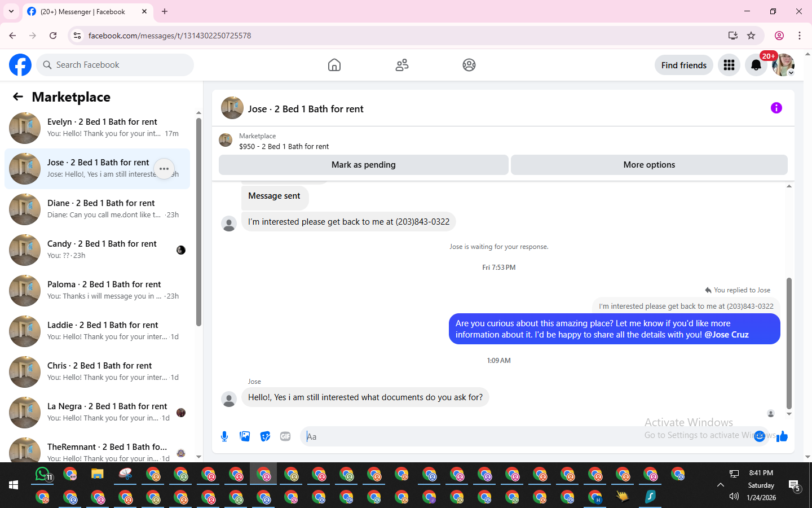This screenshot has height=508, width=812.
Task: Choose a sticker icon
Action: [x=265, y=436]
